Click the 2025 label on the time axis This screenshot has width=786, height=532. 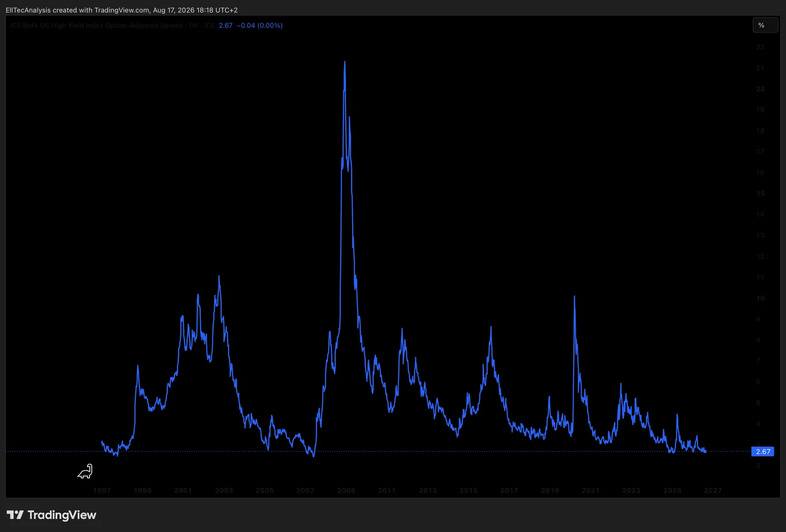pyautogui.click(x=673, y=490)
